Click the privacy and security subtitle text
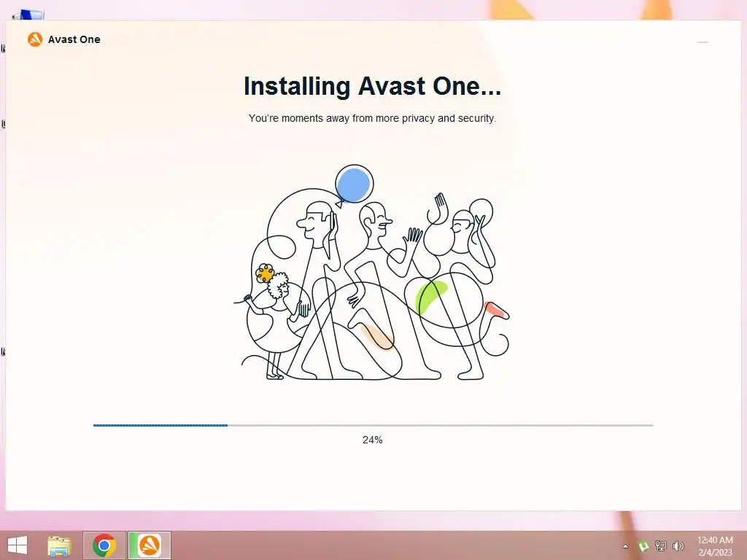 coord(373,118)
